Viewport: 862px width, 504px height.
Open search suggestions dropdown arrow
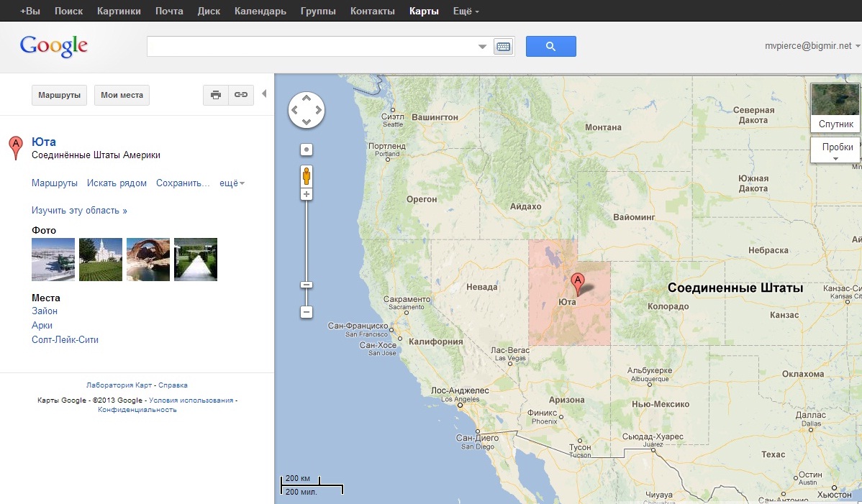483,47
